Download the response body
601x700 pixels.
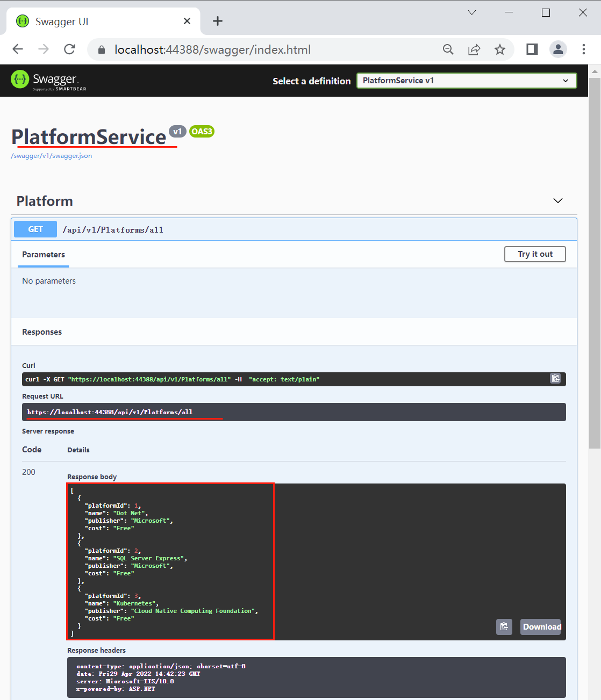(x=541, y=627)
